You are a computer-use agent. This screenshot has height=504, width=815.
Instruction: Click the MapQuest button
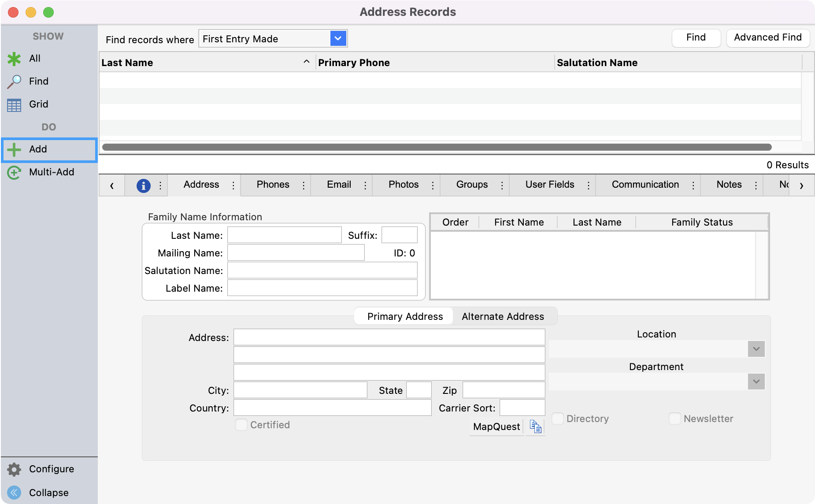tap(496, 426)
